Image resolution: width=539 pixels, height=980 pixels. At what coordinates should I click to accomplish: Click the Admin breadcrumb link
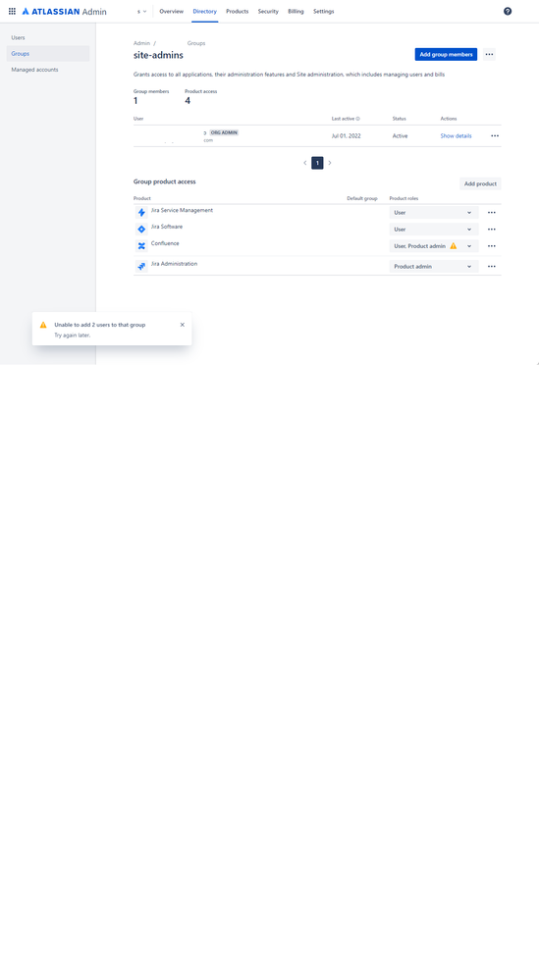[142, 43]
